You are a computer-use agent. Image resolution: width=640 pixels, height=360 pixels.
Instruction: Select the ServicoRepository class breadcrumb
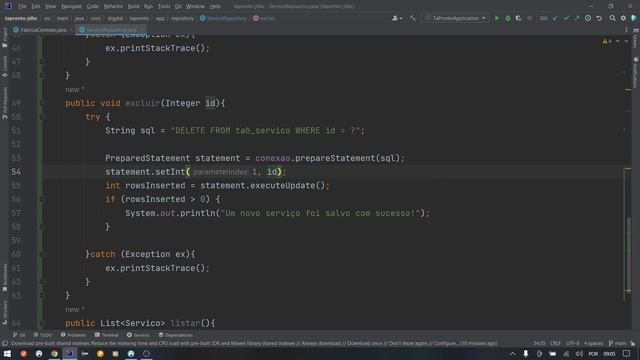(x=223, y=18)
